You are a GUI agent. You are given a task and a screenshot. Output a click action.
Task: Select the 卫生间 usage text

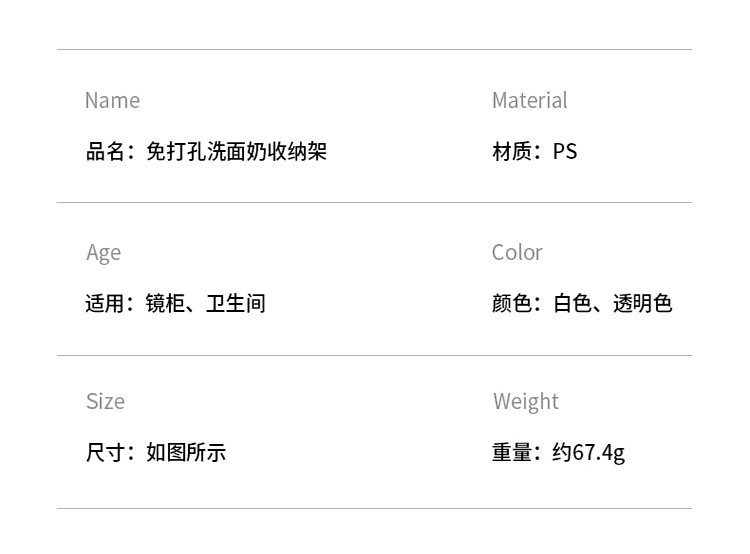click(x=236, y=304)
